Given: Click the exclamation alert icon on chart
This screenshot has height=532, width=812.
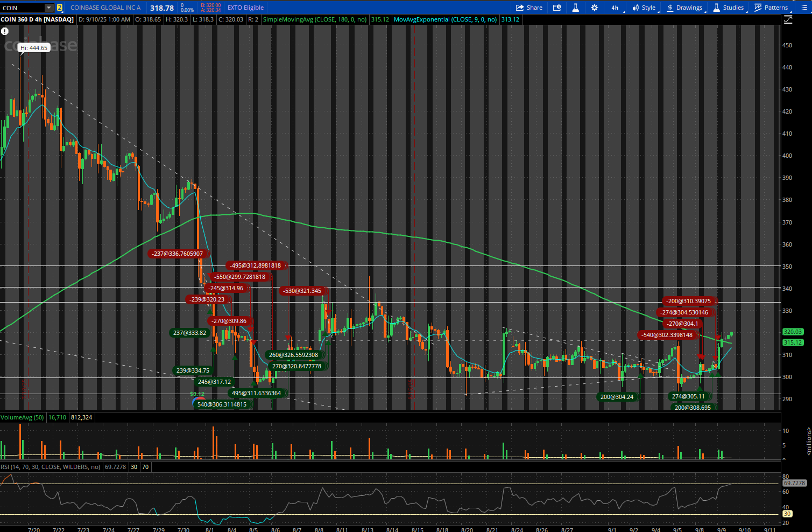Looking at the screenshot, I should 5,31.
